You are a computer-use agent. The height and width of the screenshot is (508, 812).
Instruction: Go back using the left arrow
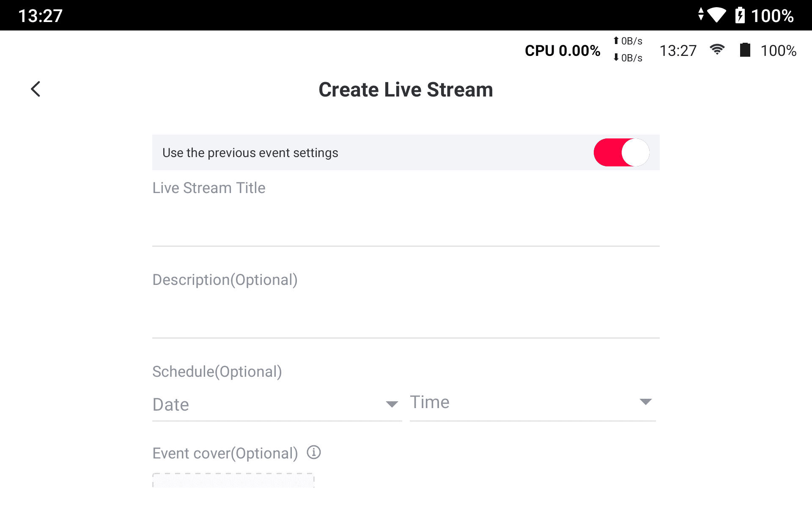(36, 89)
